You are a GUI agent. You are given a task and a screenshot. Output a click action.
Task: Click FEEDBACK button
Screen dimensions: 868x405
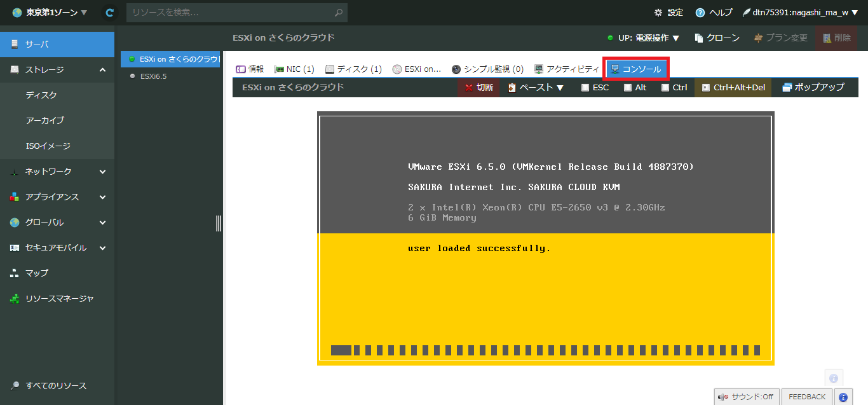(807, 397)
